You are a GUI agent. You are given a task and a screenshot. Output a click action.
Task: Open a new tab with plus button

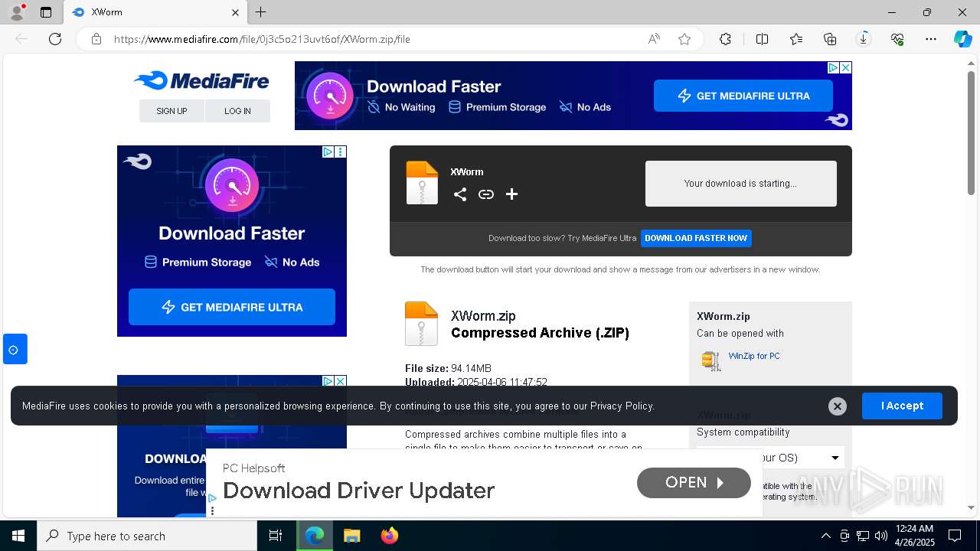pyautogui.click(x=261, y=12)
